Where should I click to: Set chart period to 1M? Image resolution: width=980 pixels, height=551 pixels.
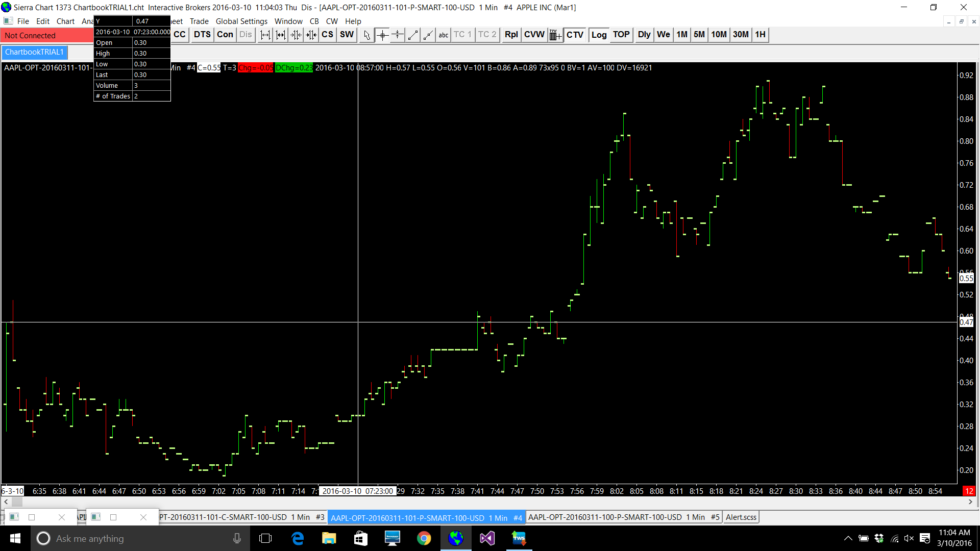pyautogui.click(x=682, y=35)
